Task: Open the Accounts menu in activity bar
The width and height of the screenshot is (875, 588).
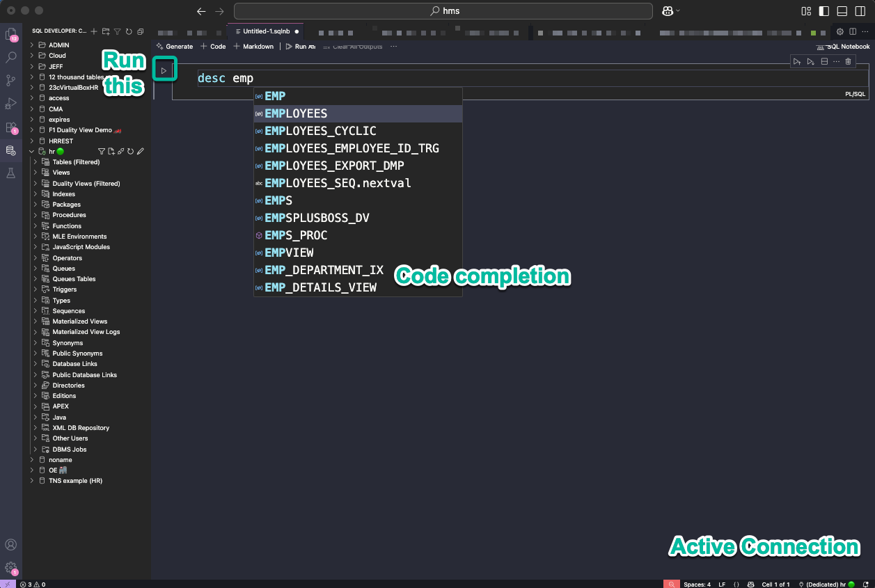Action: [x=10, y=545]
